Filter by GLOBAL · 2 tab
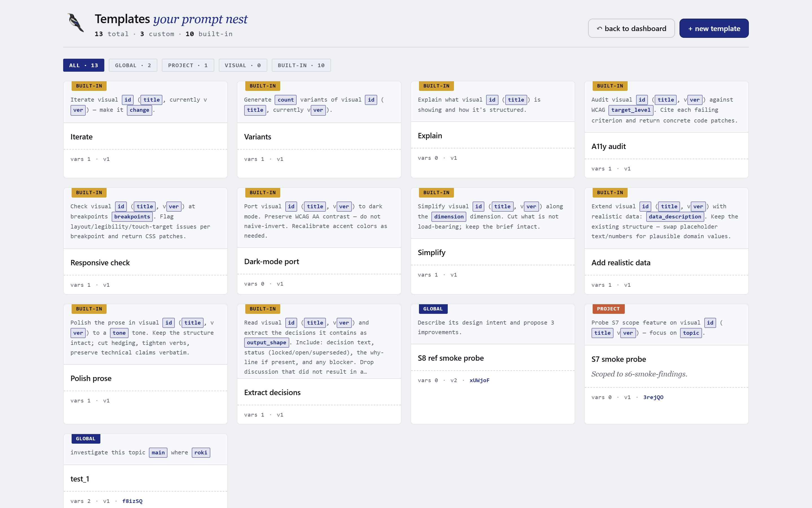812x508 pixels. (x=133, y=65)
